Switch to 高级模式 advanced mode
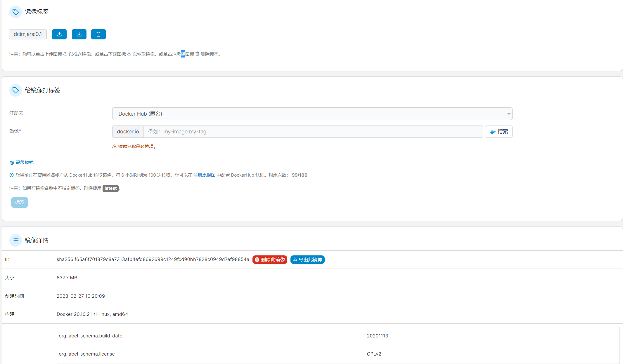The image size is (623, 364). 25,163
